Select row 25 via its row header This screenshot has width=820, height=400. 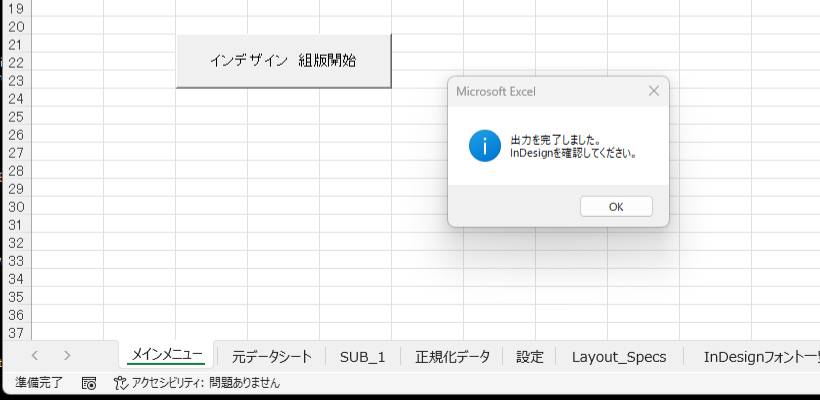[x=15, y=117]
